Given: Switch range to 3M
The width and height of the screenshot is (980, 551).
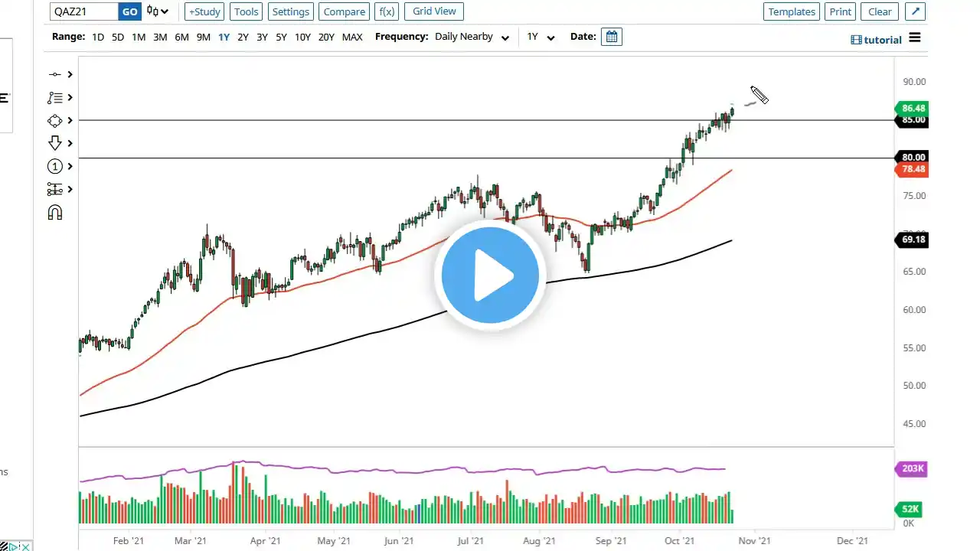Looking at the screenshot, I should (x=160, y=37).
